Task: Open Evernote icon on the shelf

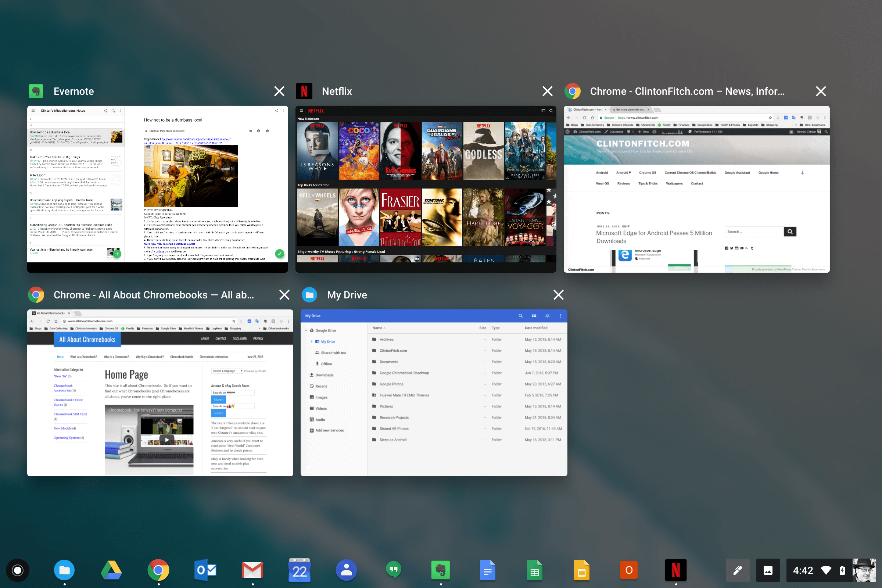Action: coord(441,570)
